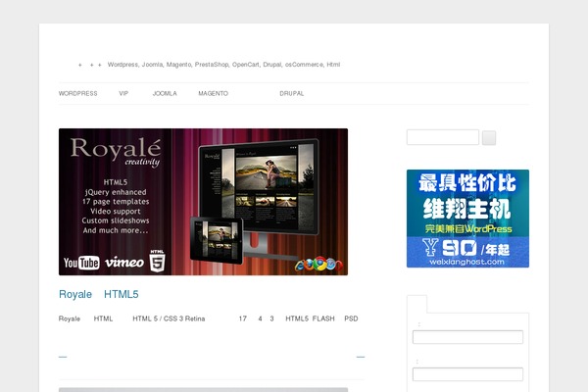Select JOOMLA in the navigation bar
Screen dimensions: 588x392
(165, 93)
